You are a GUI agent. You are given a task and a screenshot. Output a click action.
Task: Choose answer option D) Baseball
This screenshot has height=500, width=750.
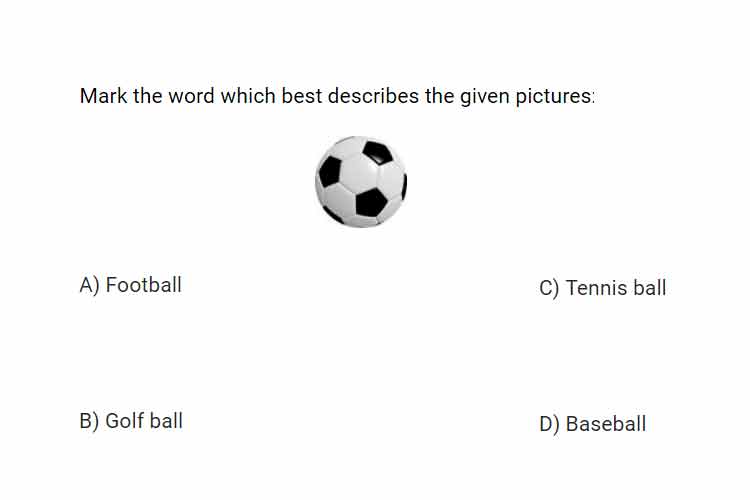(x=593, y=424)
